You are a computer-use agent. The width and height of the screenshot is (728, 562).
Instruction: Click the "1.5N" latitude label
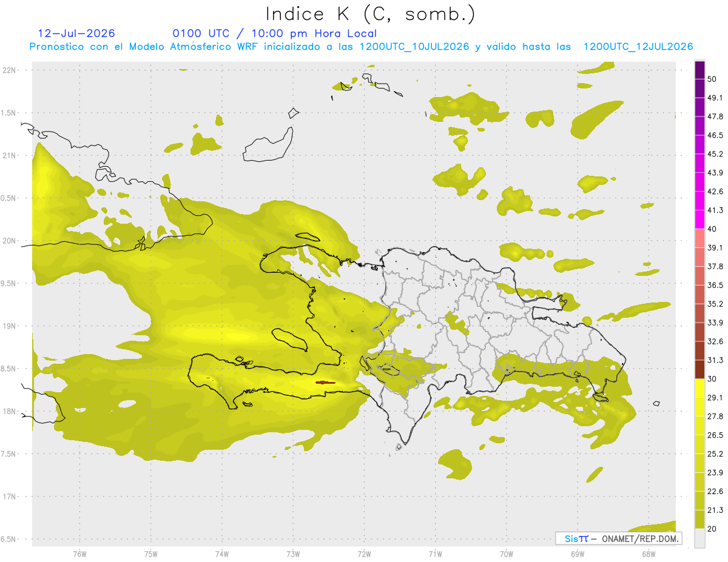pos(9,113)
